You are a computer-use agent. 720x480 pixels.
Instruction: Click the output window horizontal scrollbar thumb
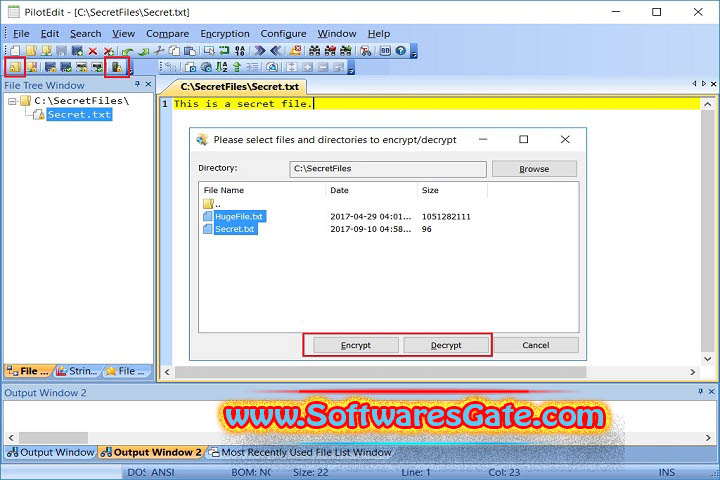point(53,437)
